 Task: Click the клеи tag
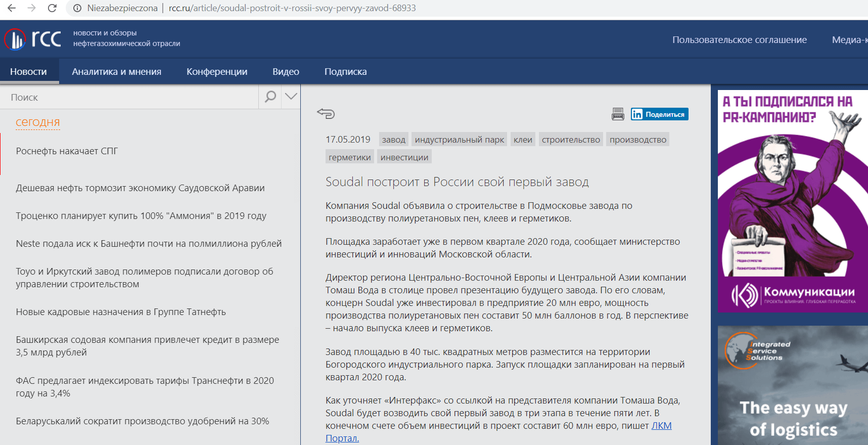coord(523,140)
